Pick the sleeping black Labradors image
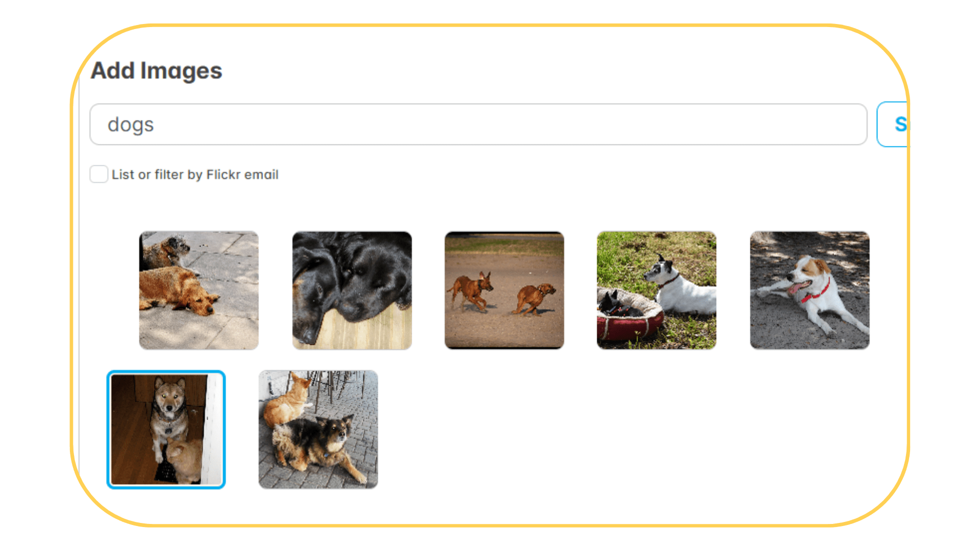This screenshot has width=980, height=551. coord(352,290)
